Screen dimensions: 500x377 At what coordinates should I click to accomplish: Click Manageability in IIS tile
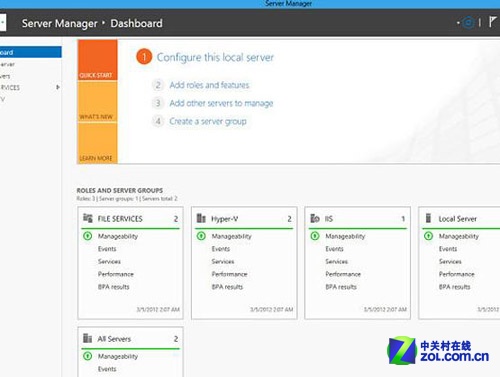[345, 236]
